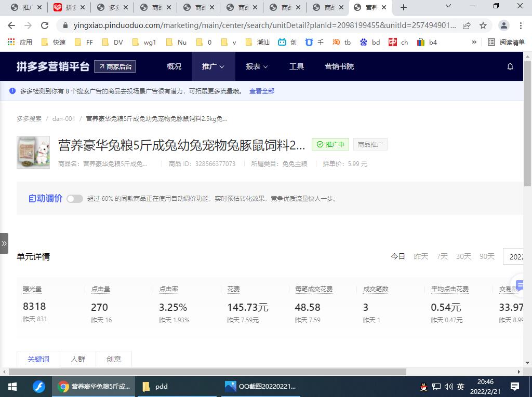Screen dimensions: 532x397
Task: Open the Chrome three-dot menu
Action: pyautogui.click(x=521, y=25)
